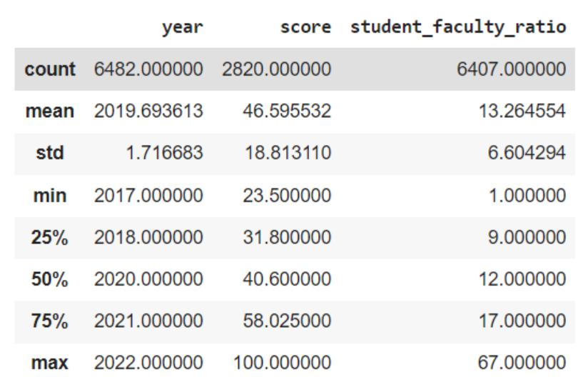Click the score column header
Screen dimensions: 588x387
pyautogui.click(x=306, y=27)
